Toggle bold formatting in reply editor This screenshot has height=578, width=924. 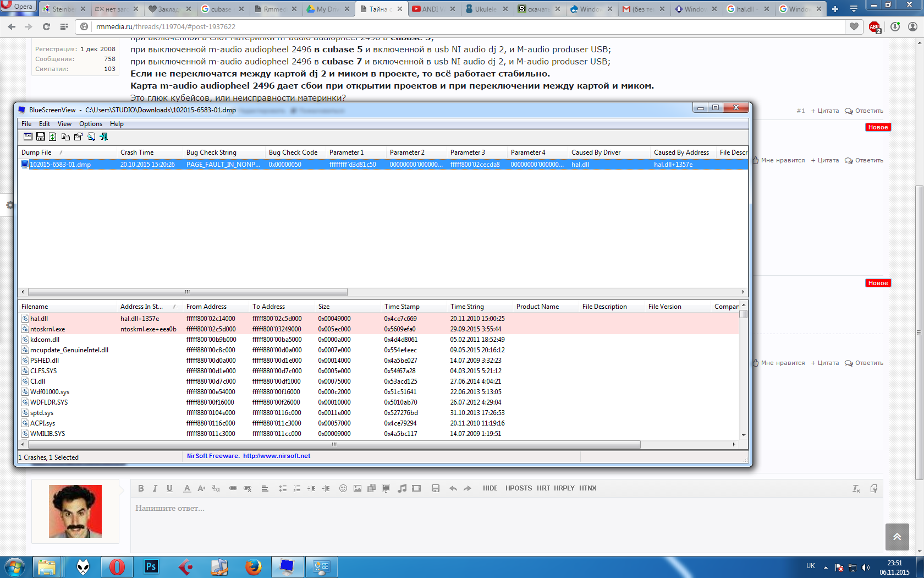pos(141,488)
